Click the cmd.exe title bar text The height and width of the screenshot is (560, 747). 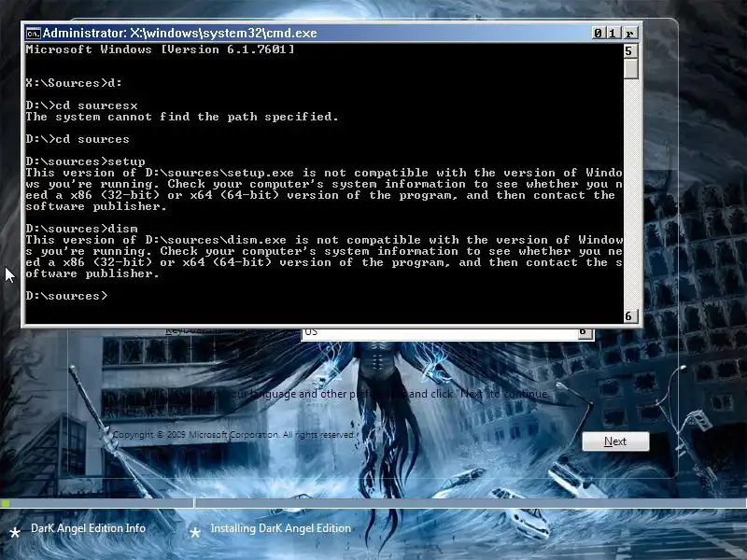[179, 34]
